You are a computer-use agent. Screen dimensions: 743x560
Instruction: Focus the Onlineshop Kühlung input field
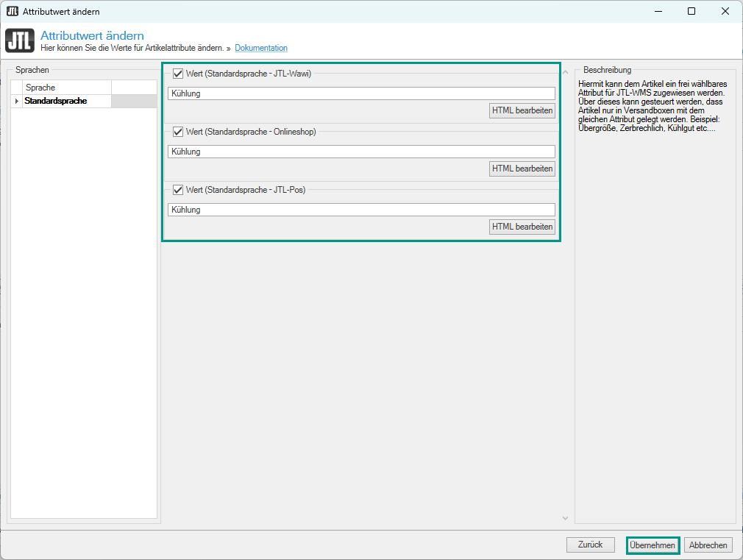click(360, 152)
